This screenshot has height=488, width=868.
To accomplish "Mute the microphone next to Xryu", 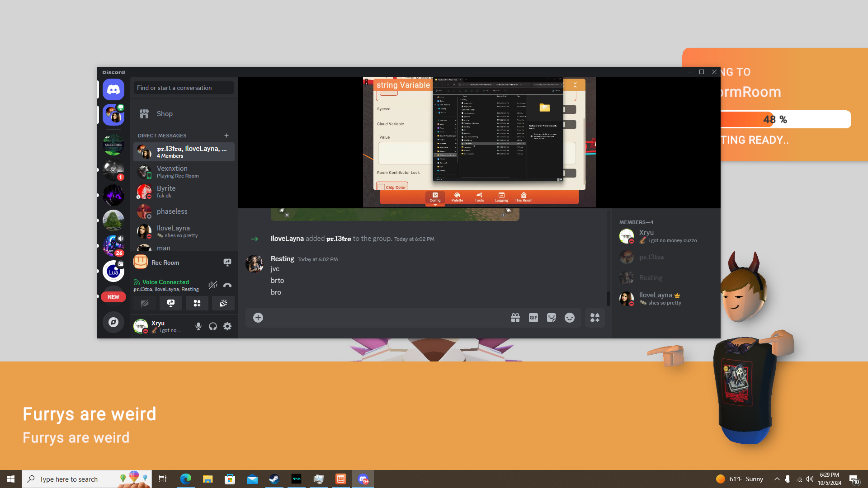I will coord(198,326).
